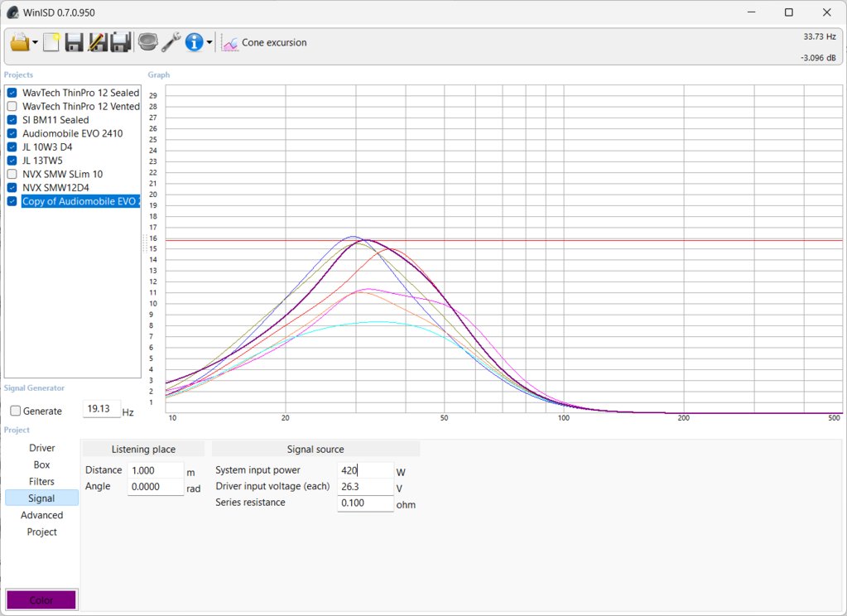Switch to the Driver tab

point(42,448)
